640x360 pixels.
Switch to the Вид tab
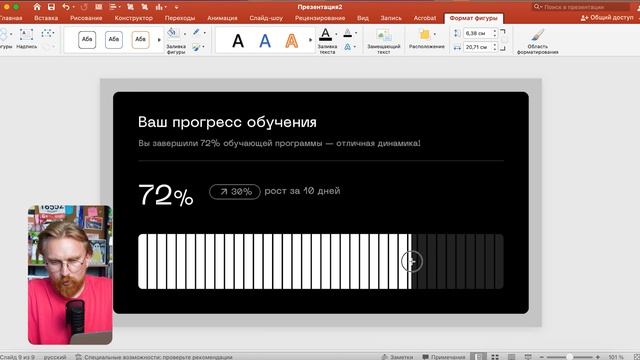pos(362,18)
